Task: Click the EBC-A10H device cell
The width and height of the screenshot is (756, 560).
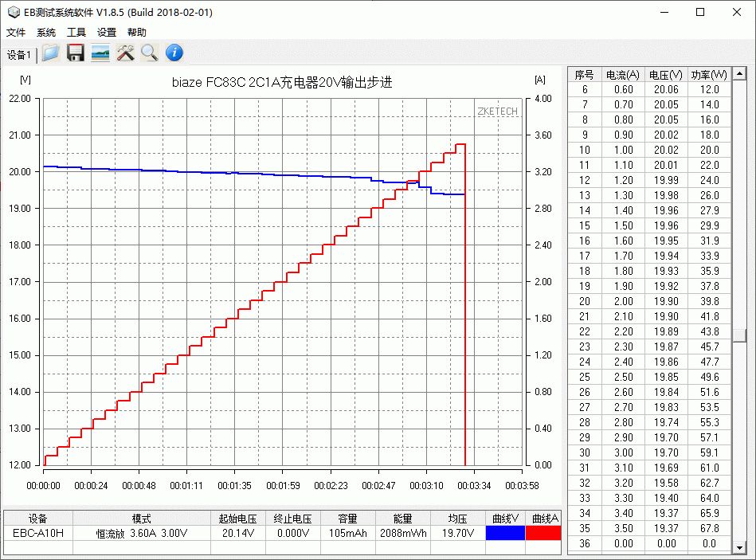Action: coord(38,533)
